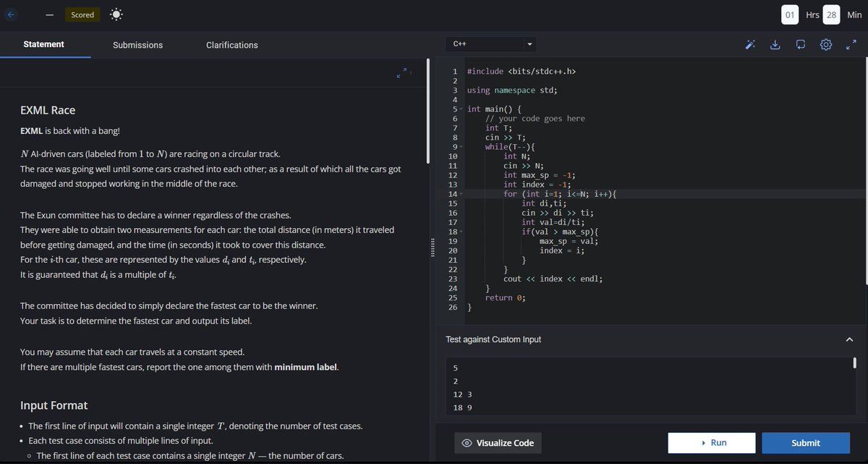Download the code using the download icon
The image size is (868, 464).
pyautogui.click(x=775, y=44)
